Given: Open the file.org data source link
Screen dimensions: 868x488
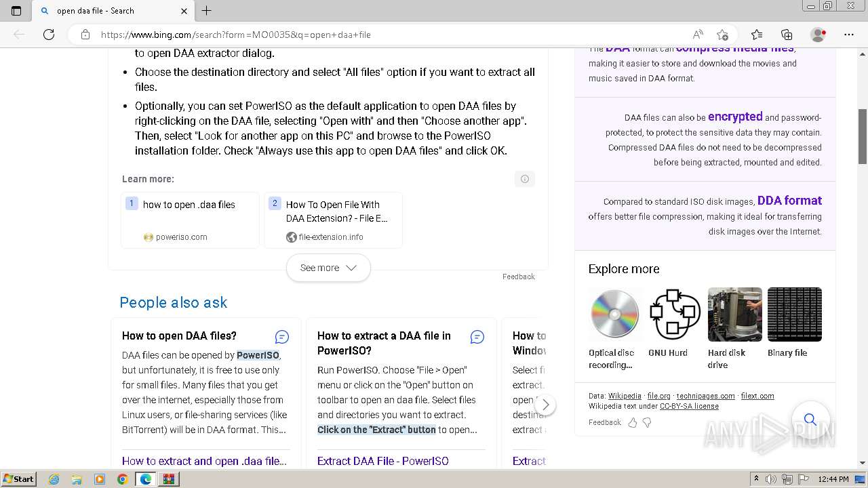Looking at the screenshot, I should pos(659,396).
